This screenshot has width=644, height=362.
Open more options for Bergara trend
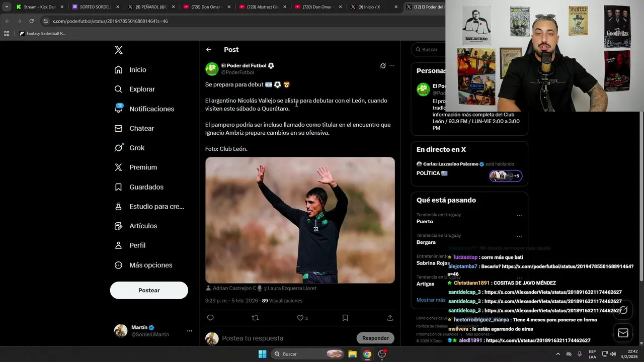coord(519,236)
